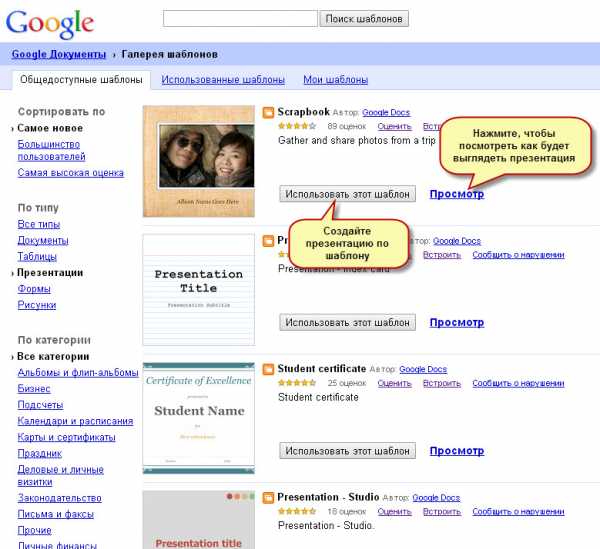Open Student certificate author Google Docs link
The height and width of the screenshot is (549, 600).
423,369
